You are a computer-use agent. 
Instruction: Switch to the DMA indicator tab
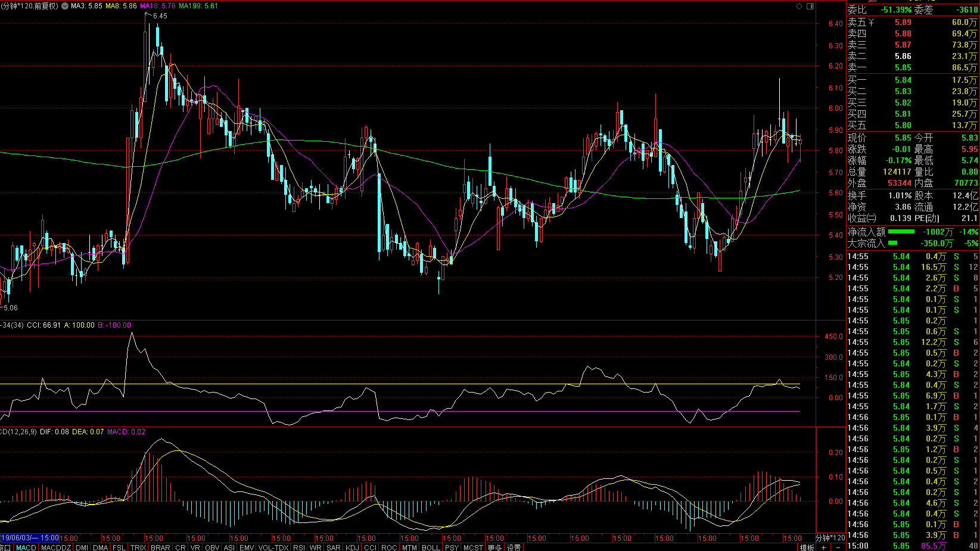tap(101, 547)
